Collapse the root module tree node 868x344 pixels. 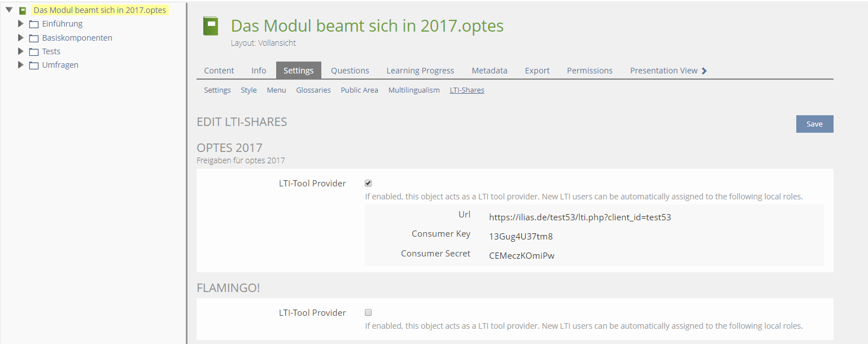click(9, 10)
